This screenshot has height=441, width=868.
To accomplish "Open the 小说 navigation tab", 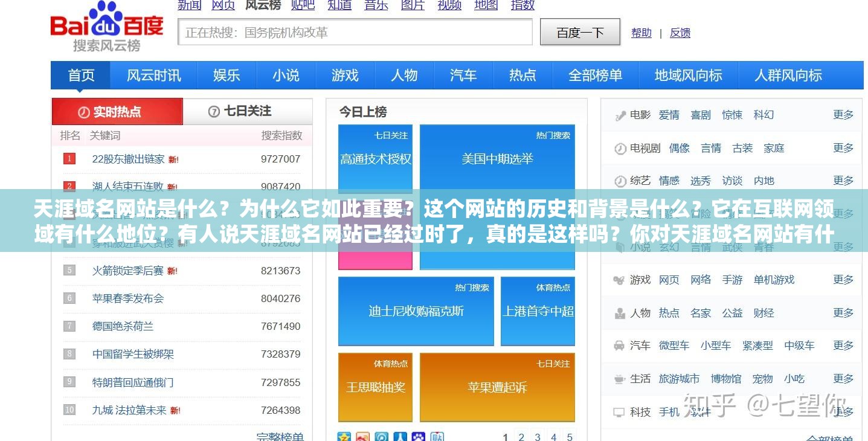I will click(286, 75).
